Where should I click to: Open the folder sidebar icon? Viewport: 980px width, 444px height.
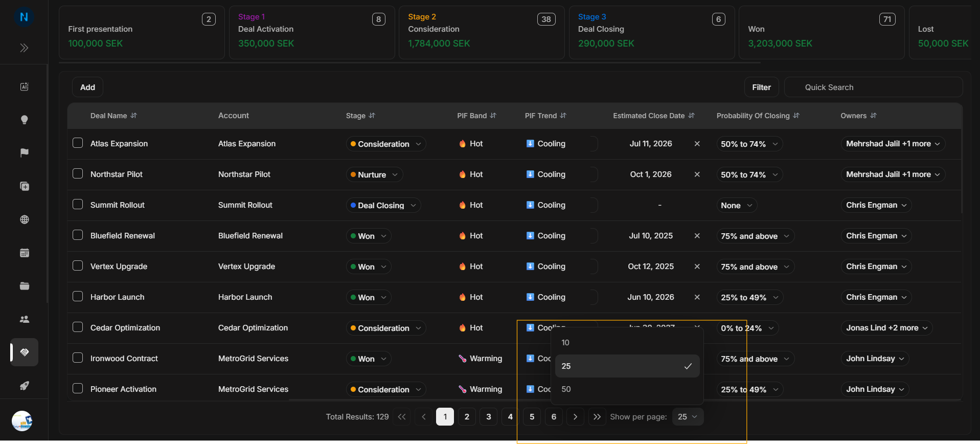[x=24, y=286]
